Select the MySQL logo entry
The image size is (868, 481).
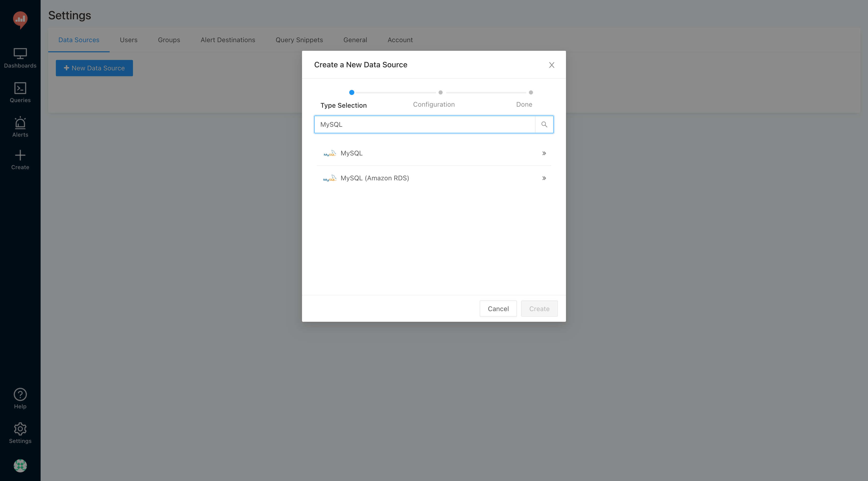pos(329,153)
